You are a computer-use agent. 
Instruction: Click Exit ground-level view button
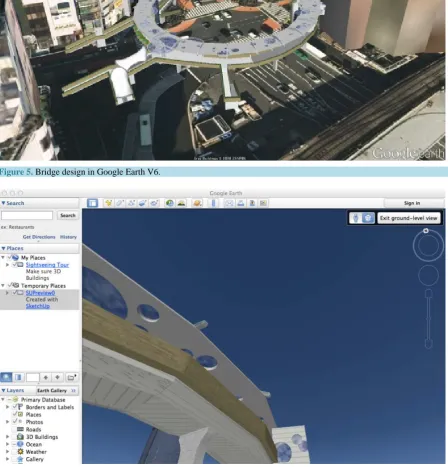pyautogui.click(x=408, y=218)
